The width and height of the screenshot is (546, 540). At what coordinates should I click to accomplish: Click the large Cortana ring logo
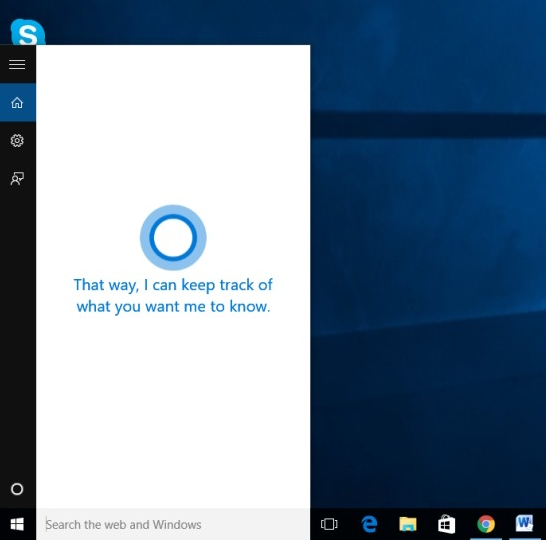(173, 238)
